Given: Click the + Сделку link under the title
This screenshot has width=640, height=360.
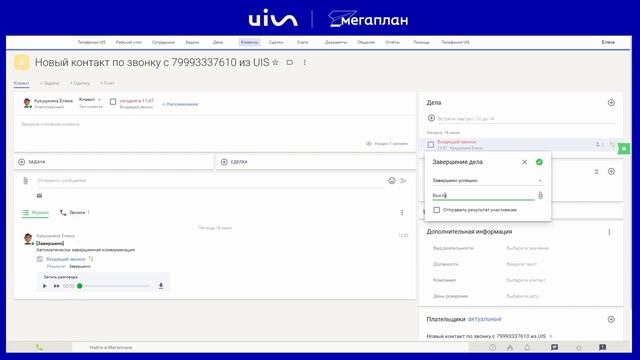Looking at the screenshot, I should click(79, 83).
